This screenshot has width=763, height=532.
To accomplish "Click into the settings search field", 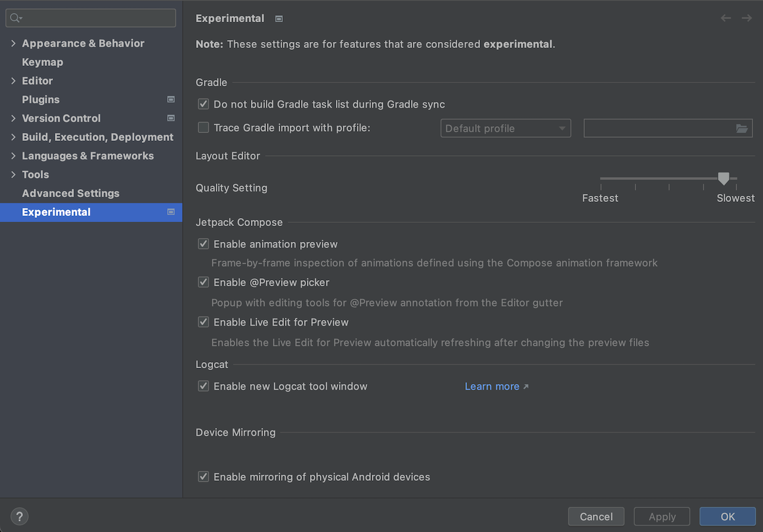I will tap(91, 18).
